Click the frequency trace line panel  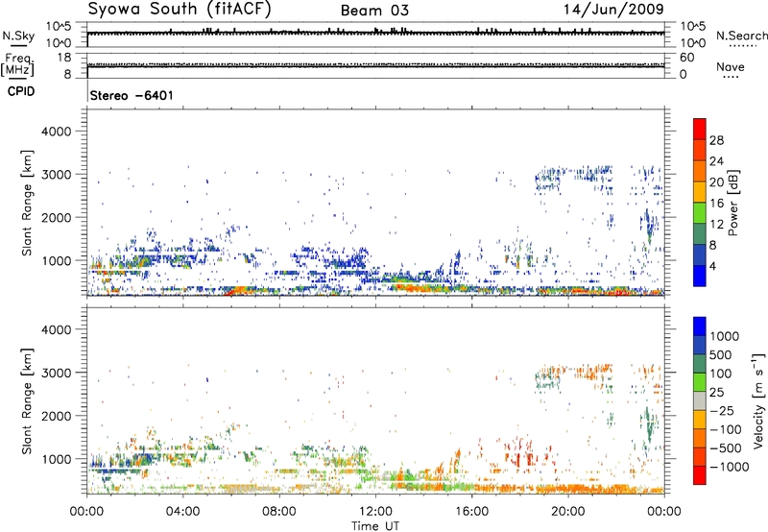pyautogui.click(x=375, y=65)
